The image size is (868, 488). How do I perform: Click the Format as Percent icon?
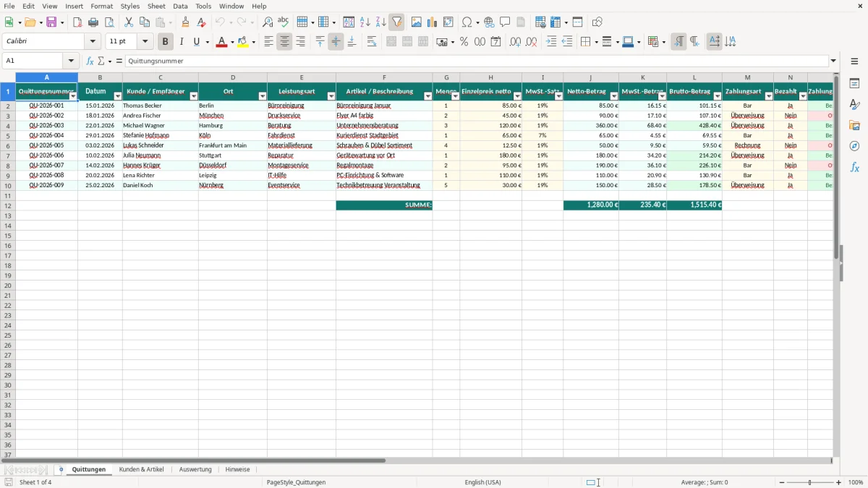pos(464,42)
